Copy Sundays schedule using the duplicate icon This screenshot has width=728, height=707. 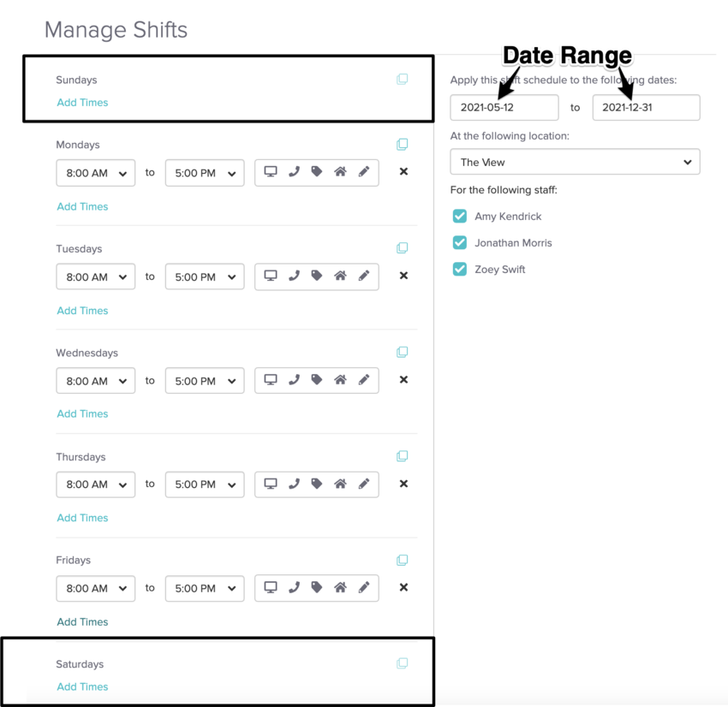coord(402,80)
